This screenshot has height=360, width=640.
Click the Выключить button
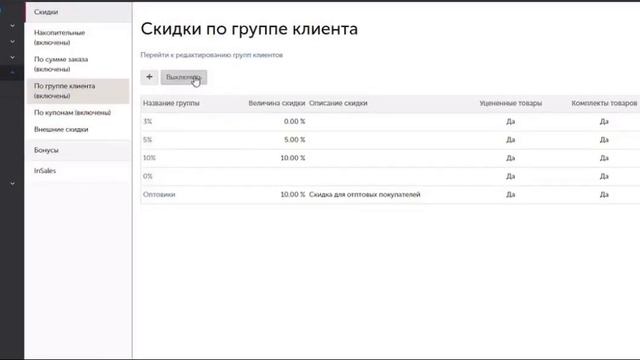coord(184,77)
